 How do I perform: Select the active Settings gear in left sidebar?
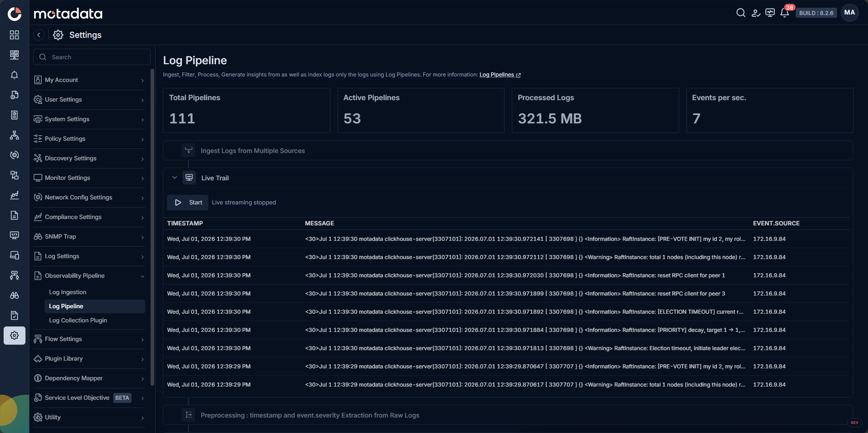click(x=15, y=336)
